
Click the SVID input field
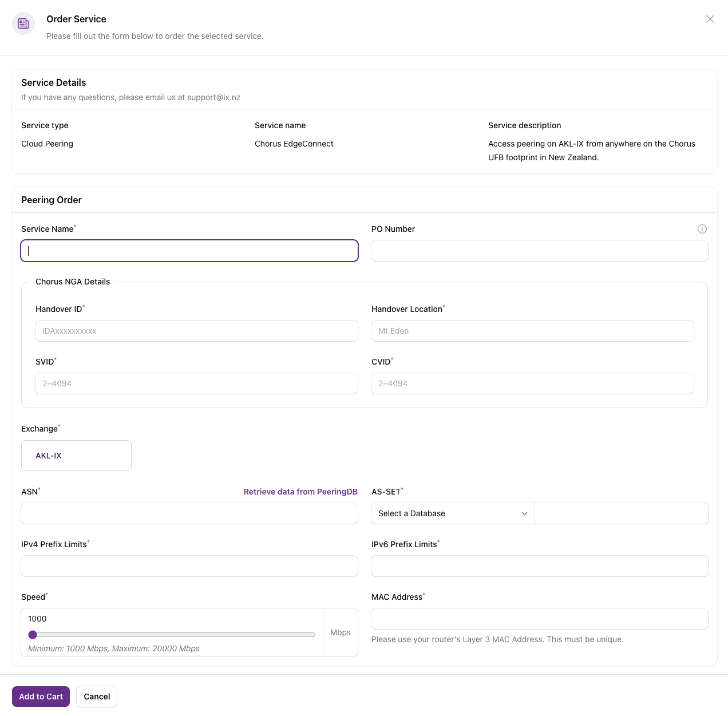197,383
